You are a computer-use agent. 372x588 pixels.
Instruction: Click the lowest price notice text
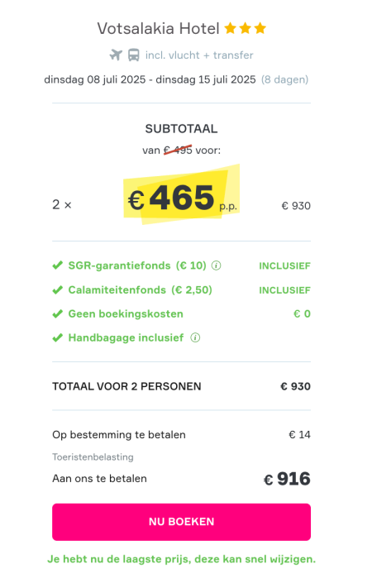(182, 559)
